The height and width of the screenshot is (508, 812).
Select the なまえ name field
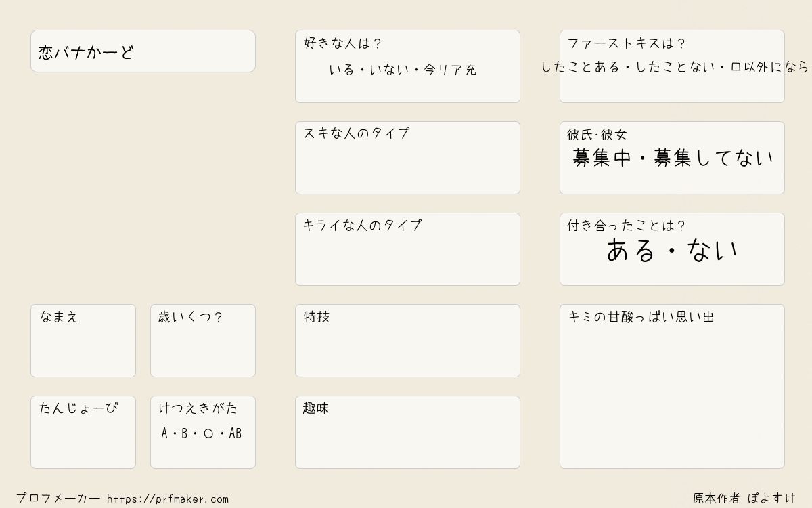pyautogui.click(x=83, y=341)
